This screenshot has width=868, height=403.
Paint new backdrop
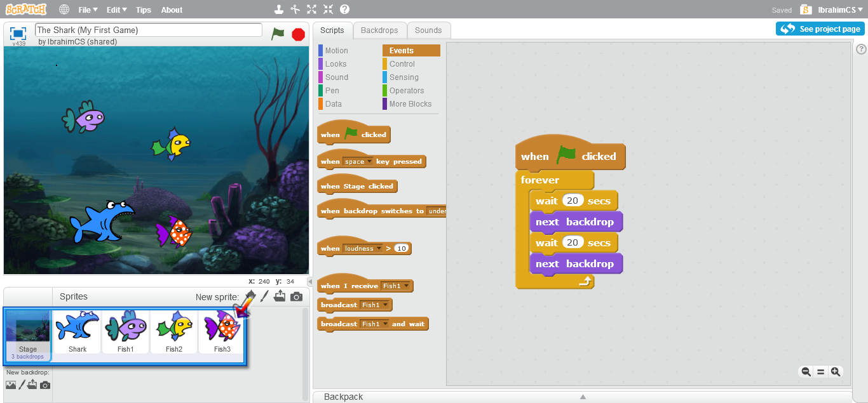tap(22, 385)
